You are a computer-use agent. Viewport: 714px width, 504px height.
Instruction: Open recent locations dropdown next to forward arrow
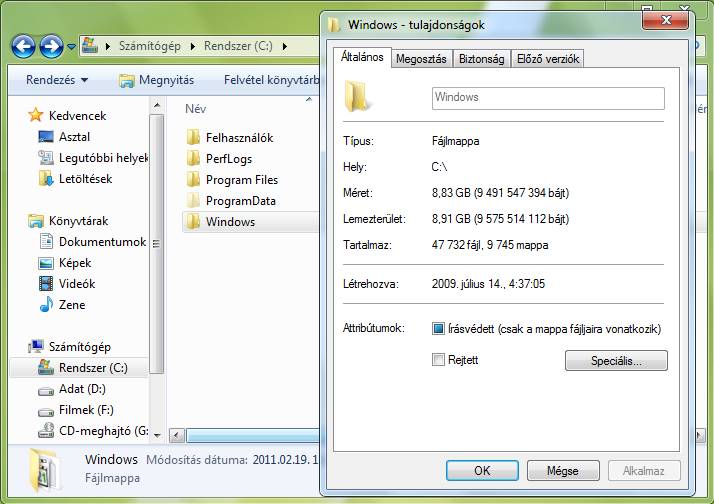click(x=71, y=46)
